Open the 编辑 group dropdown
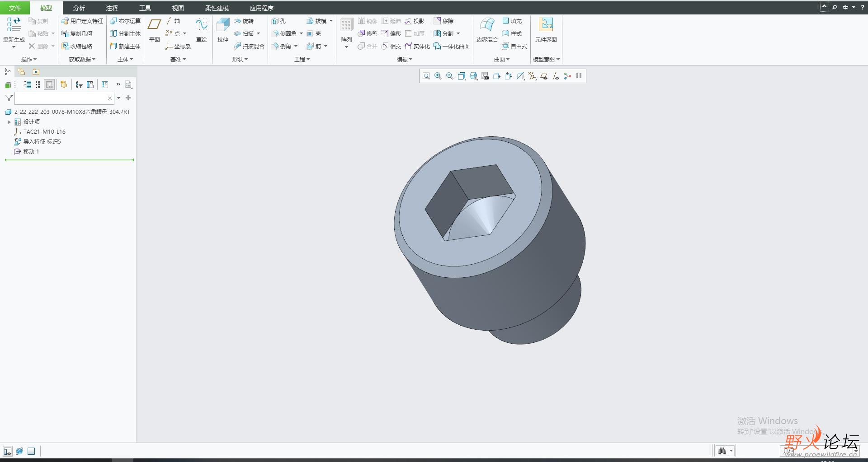The height and width of the screenshot is (462, 868). 404,59
